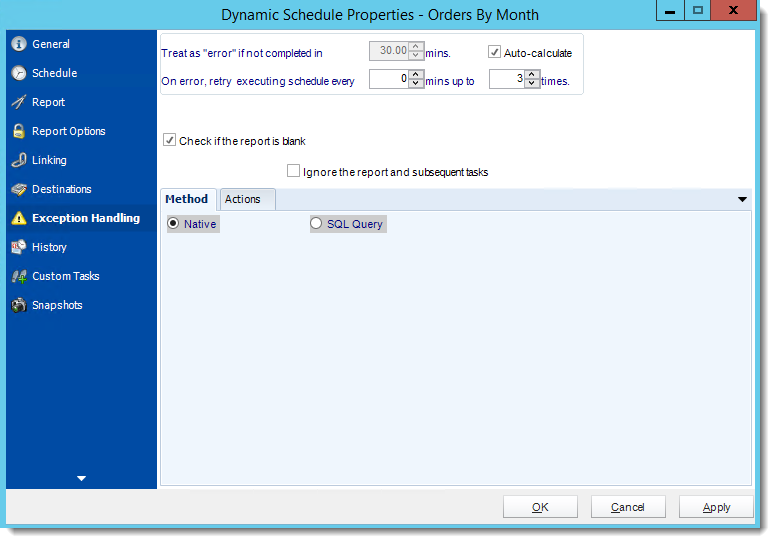775x543 pixels.
Task: Decrease the retry interval minutes spinner
Action: (x=416, y=84)
